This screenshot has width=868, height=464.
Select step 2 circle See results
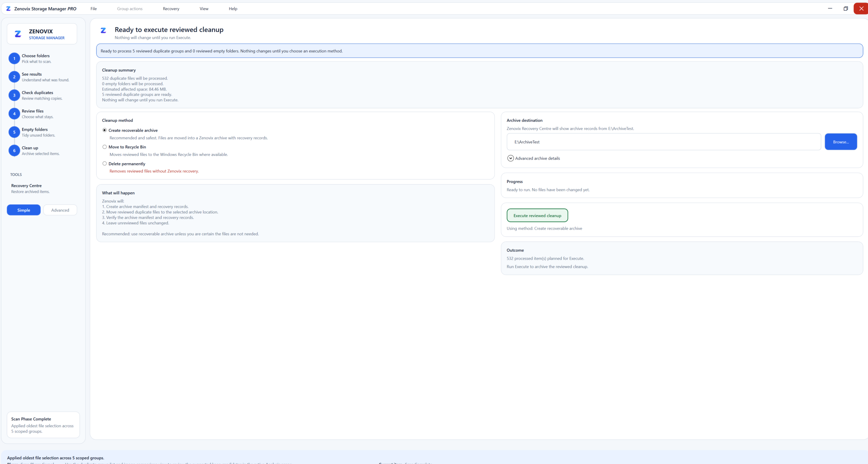(14, 77)
